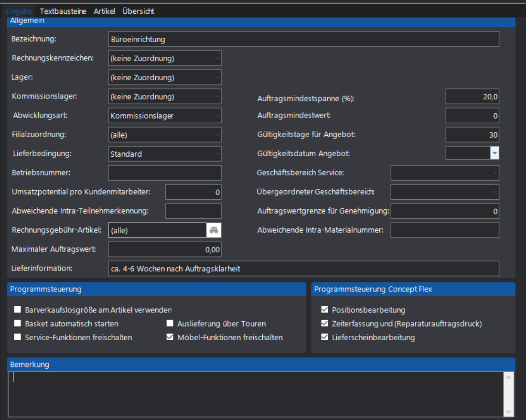Open the Gültigkeitsdatum Angebot date picker arrow

pos(494,153)
